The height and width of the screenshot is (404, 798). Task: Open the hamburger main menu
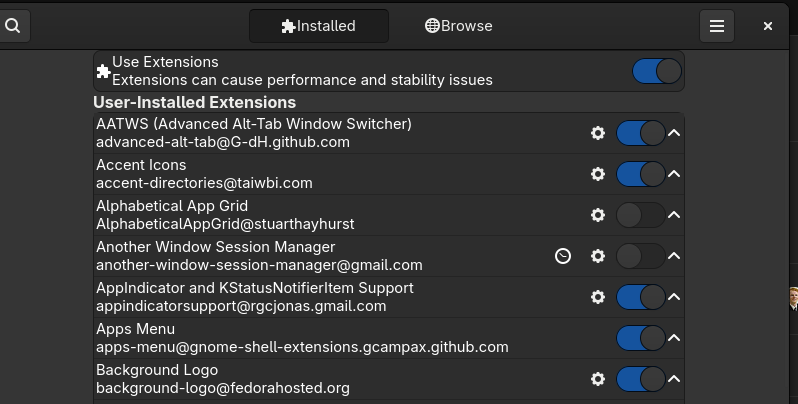[717, 26]
